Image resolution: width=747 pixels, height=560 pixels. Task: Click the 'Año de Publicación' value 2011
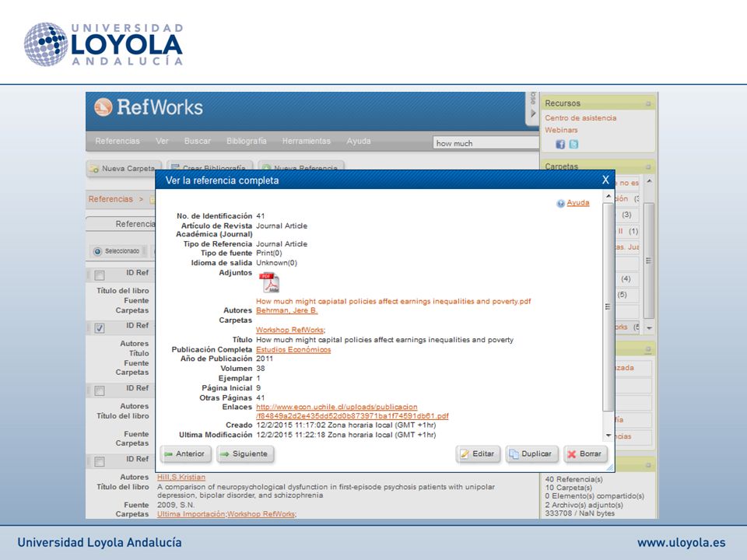pos(265,359)
